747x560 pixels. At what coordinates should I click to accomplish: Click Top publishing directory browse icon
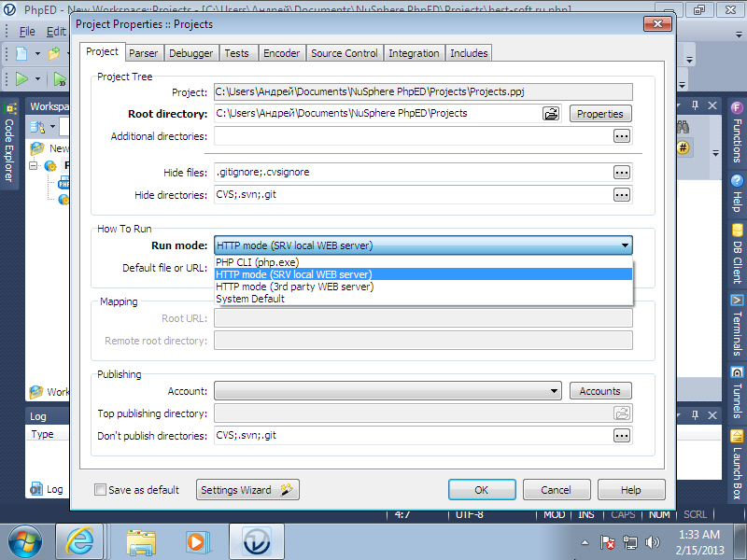(x=622, y=413)
